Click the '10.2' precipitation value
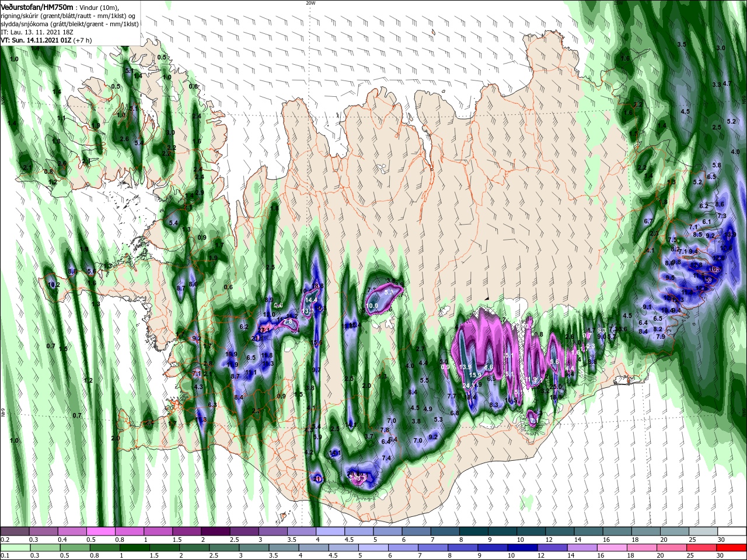 [54, 285]
